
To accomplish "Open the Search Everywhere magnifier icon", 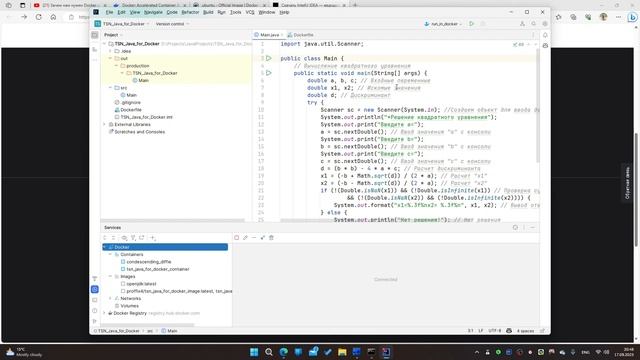I will [x=533, y=24].
